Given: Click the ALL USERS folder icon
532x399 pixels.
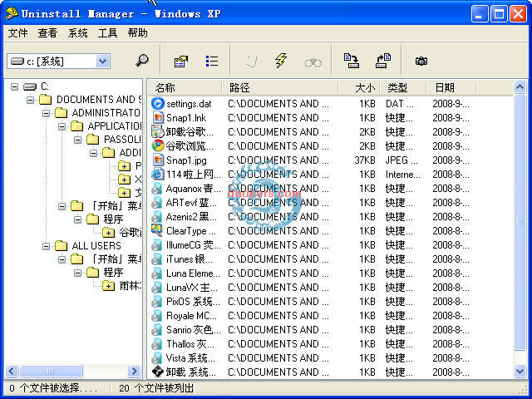Looking at the screenshot, I should [61, 246].
